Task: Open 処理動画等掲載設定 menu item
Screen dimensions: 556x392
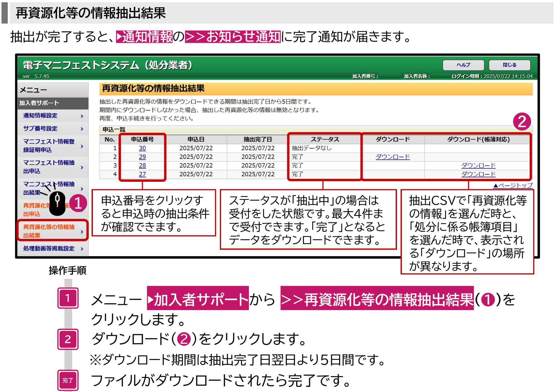Action: pyautogui.click(x=53, y=249)
